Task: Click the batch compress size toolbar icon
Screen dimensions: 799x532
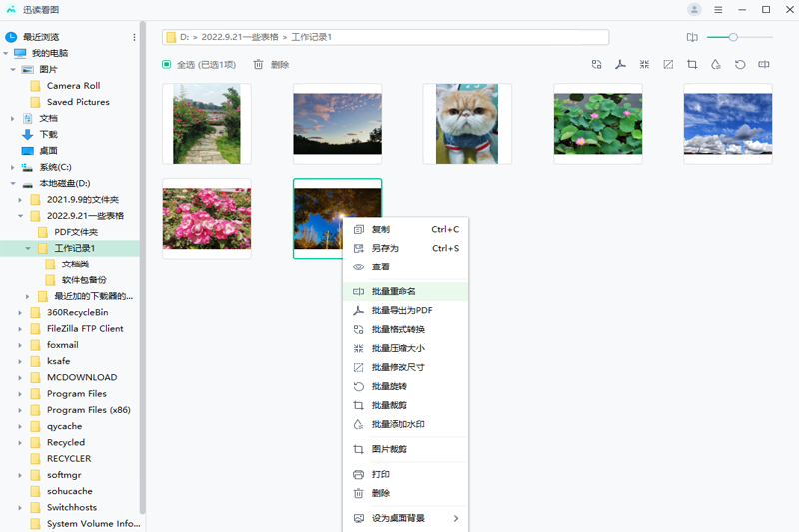Action: (x=644, y=65)
